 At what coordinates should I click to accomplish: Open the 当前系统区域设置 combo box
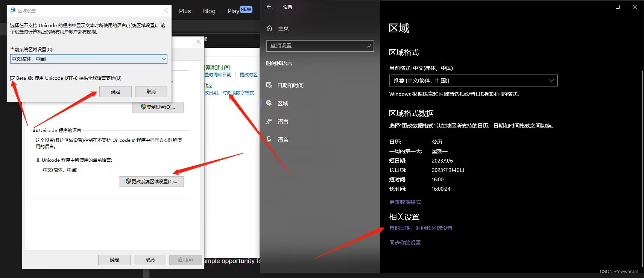(89, 59)
